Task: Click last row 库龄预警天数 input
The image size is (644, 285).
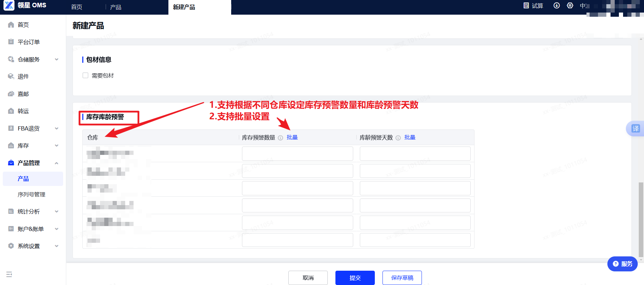Action: click(415, 240)
